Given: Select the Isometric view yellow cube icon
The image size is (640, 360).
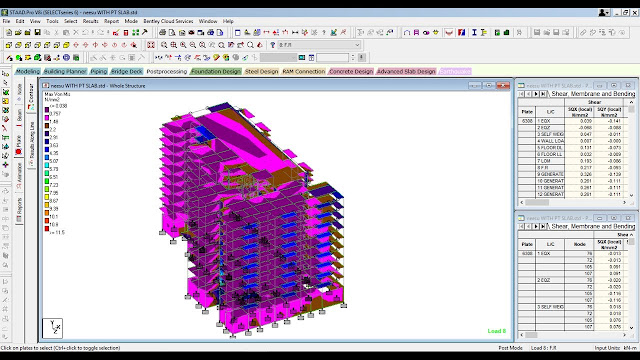Looking at the screenshot, I should click(66, 45).
